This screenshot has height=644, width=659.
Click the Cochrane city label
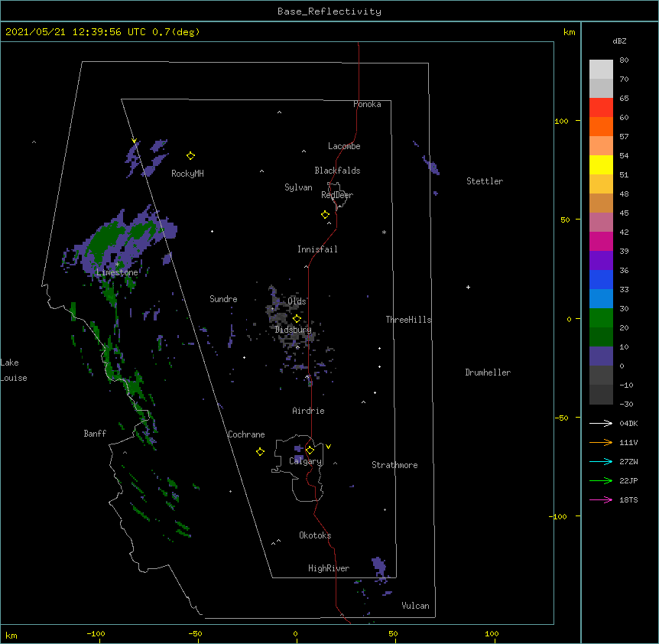tap(246, 434)
